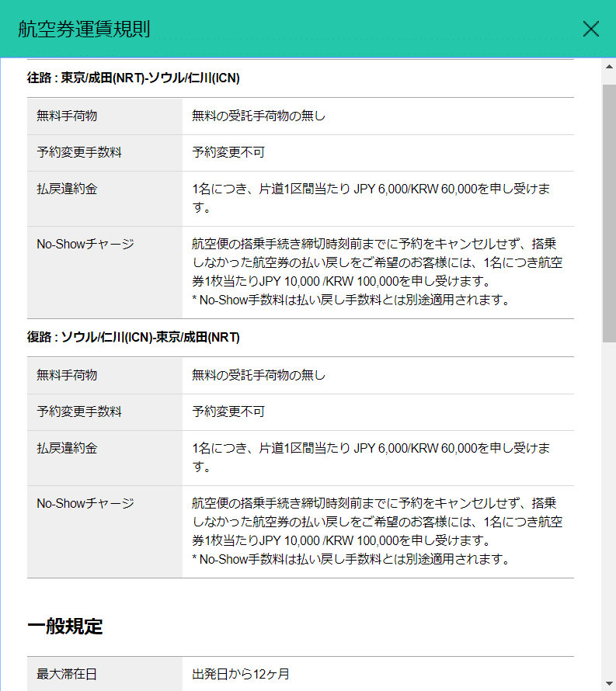The height and width of the screenshot is (691, 616).
Task: Click the scrollbar down arrow
Action: [x=609, y=683]
